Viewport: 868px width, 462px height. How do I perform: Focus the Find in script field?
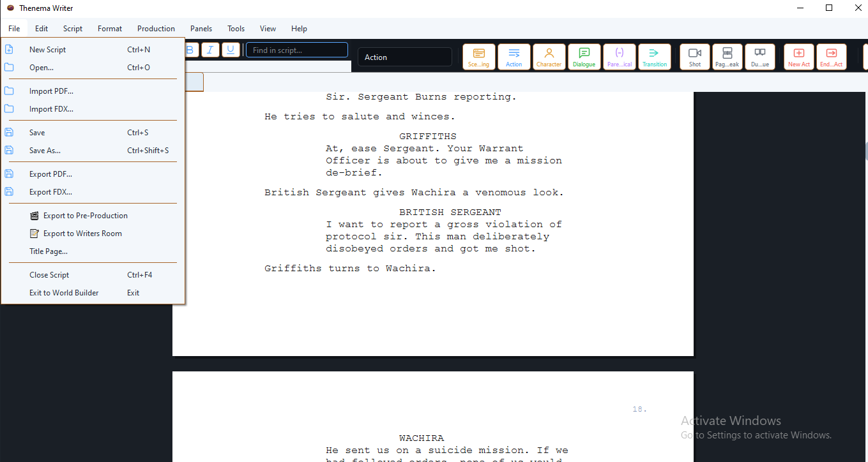(297, 50)
